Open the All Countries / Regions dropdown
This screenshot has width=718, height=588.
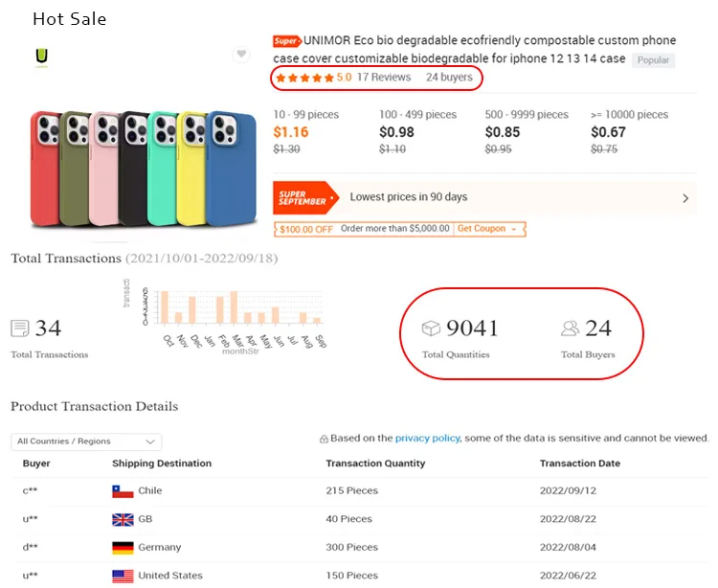(86, 441)
